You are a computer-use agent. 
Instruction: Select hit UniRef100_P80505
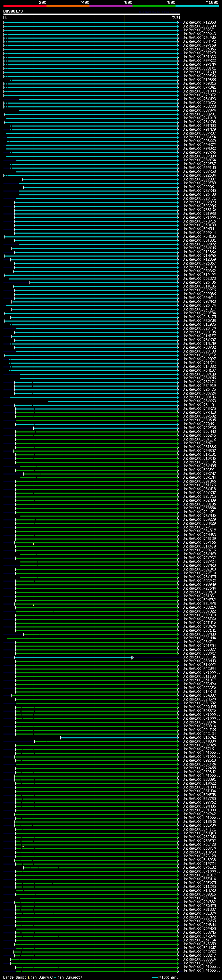[x=199, y=420]
